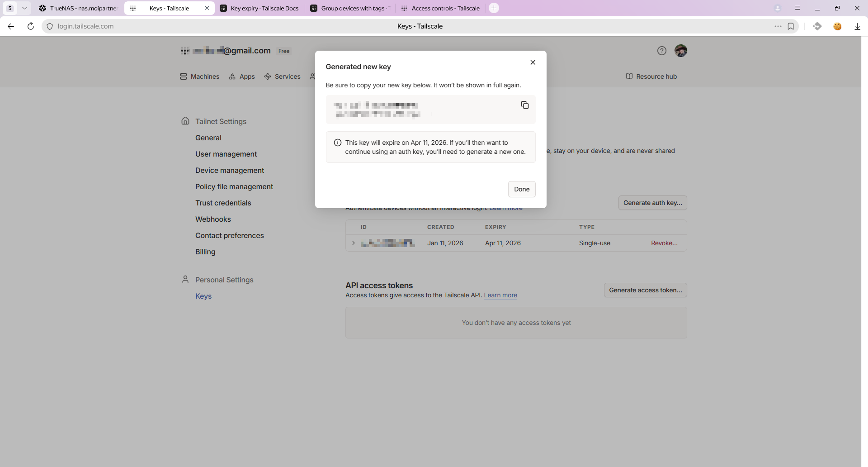Expand the auth key row chevron
868x467 pixels.
point(354,243)
